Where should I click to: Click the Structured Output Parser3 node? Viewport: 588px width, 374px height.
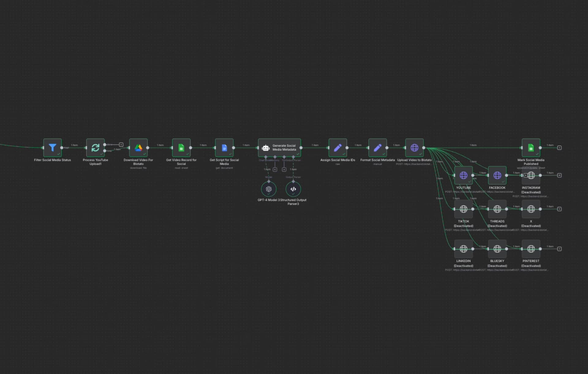click(x=293, y=189)
